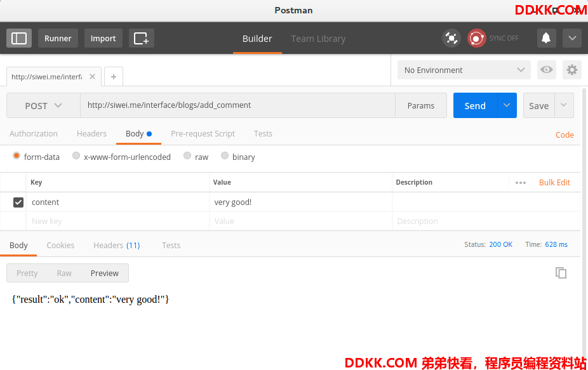
Task: Click the Runner button
Action: click(x=58, y=38)
